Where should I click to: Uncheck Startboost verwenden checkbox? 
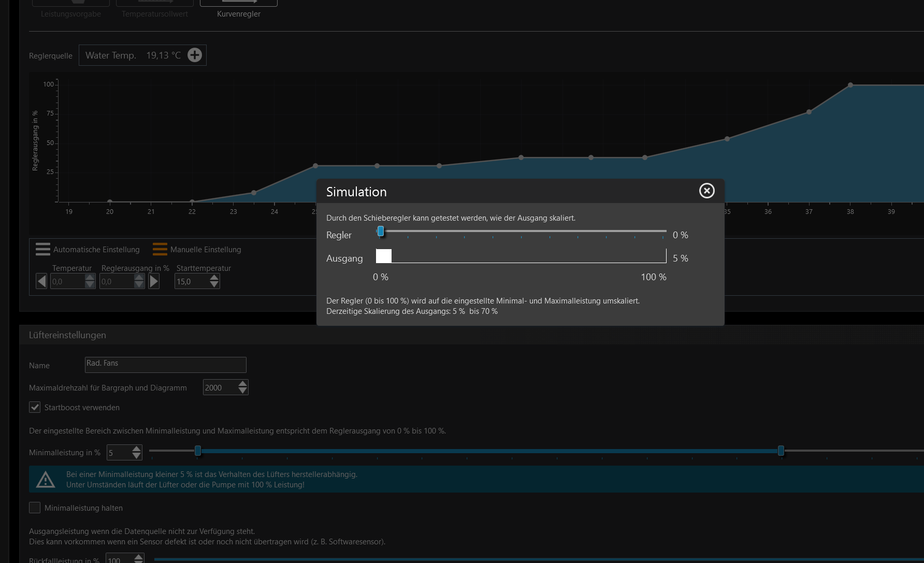(35, 407)
